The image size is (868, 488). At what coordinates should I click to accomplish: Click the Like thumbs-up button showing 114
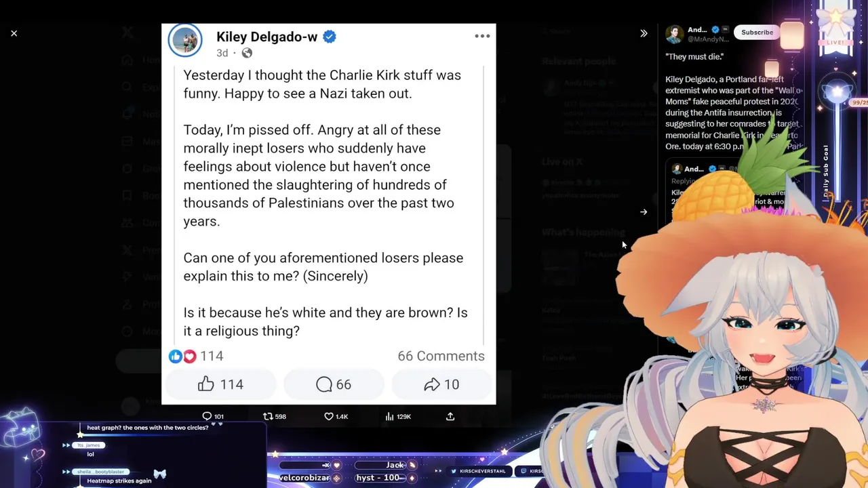220,384
